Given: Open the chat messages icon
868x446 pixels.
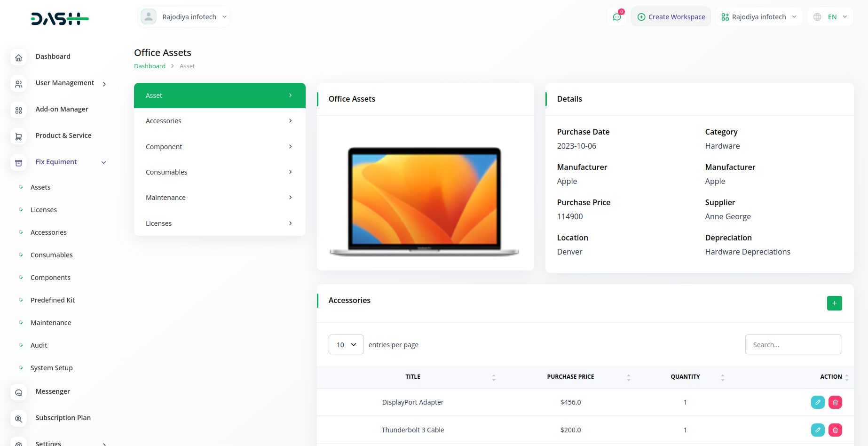Looking at the screenshot, I should click(x=616, y=17).
